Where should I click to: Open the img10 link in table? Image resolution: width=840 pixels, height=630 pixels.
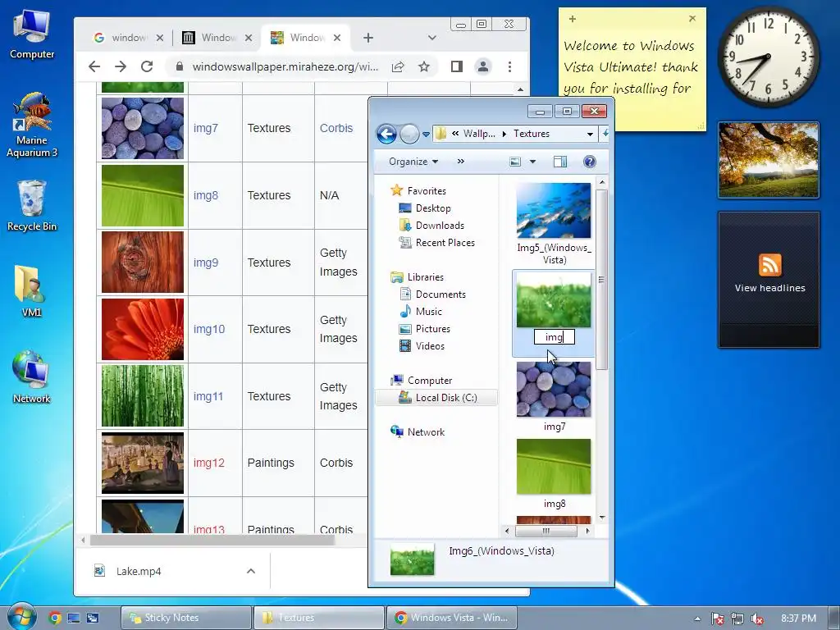pyautogui.click(x=209, y=329)
